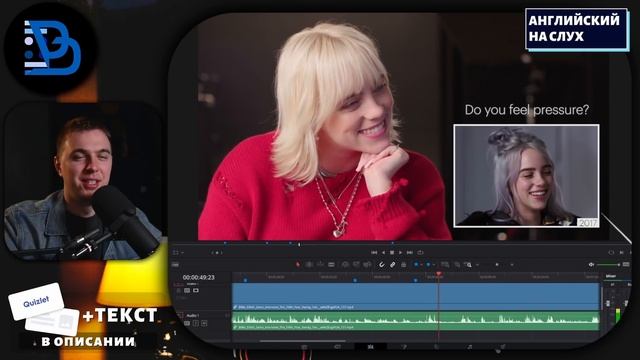Select the Trim Edit Mode tool

(x=309, y=264)
